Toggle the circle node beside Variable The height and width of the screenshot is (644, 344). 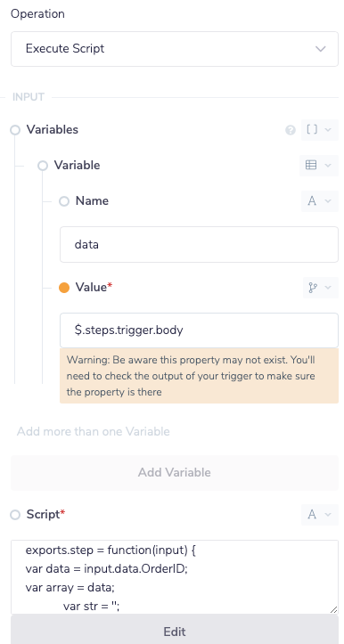(43, 166)
